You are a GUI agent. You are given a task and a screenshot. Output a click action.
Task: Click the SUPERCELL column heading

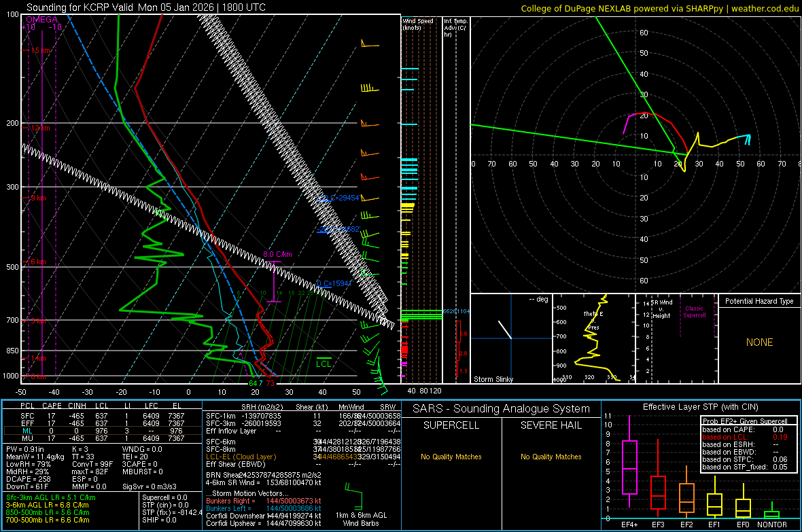point(451,425)
